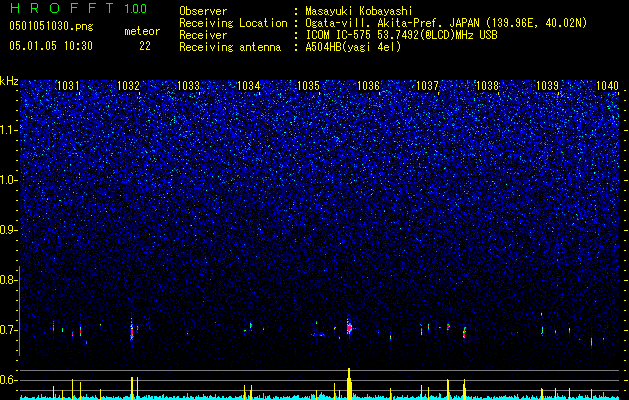
Task: Click the Receiving antenna label
Action: point(230,47)
